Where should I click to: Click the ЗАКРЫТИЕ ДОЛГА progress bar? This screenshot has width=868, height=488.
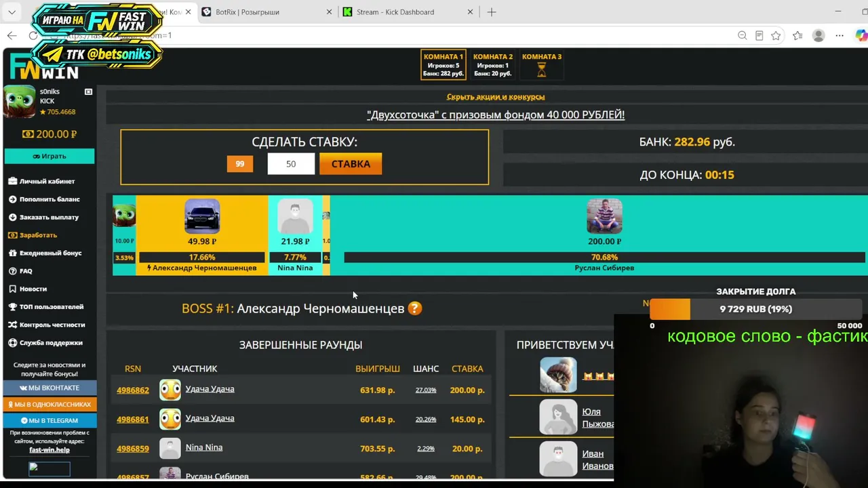click(756, 309)
